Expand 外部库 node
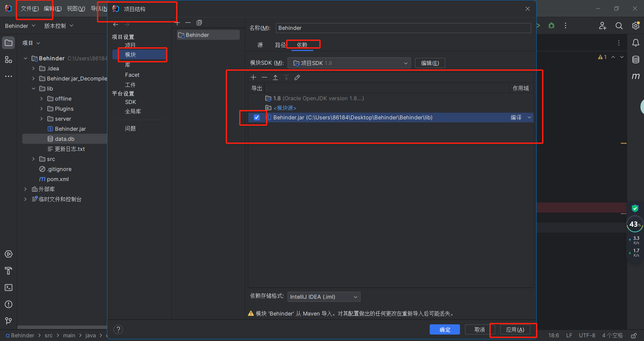This screenshot has height=341, width=644. click(x=25, y=189)
